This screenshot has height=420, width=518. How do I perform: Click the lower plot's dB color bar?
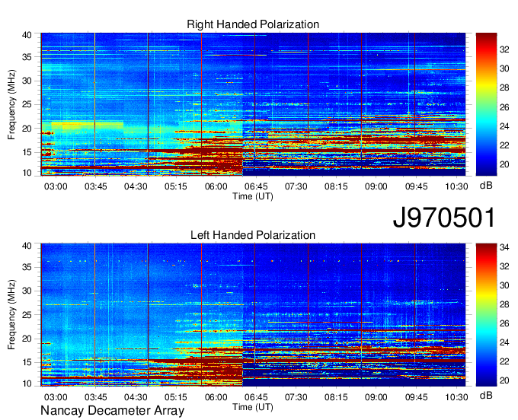tap(486, 315)
